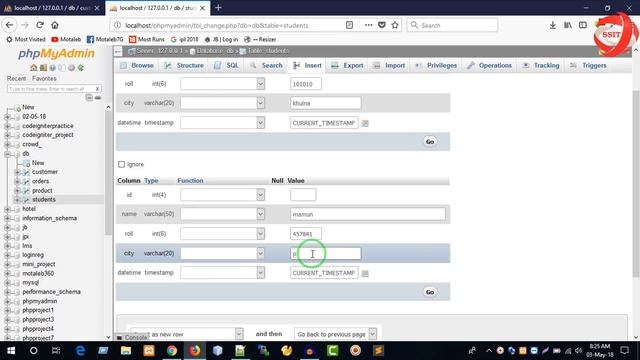Open the Privileges tab

pos(436,65)
